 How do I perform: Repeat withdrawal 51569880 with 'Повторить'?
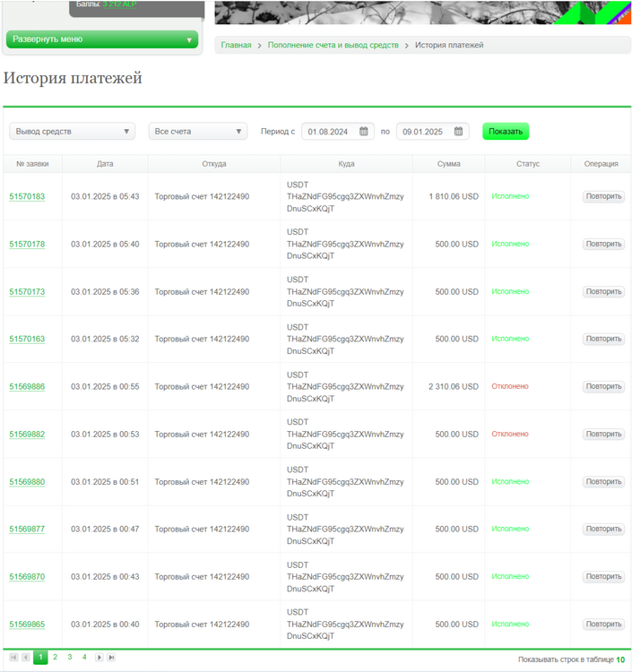click(x=603, y=481)
